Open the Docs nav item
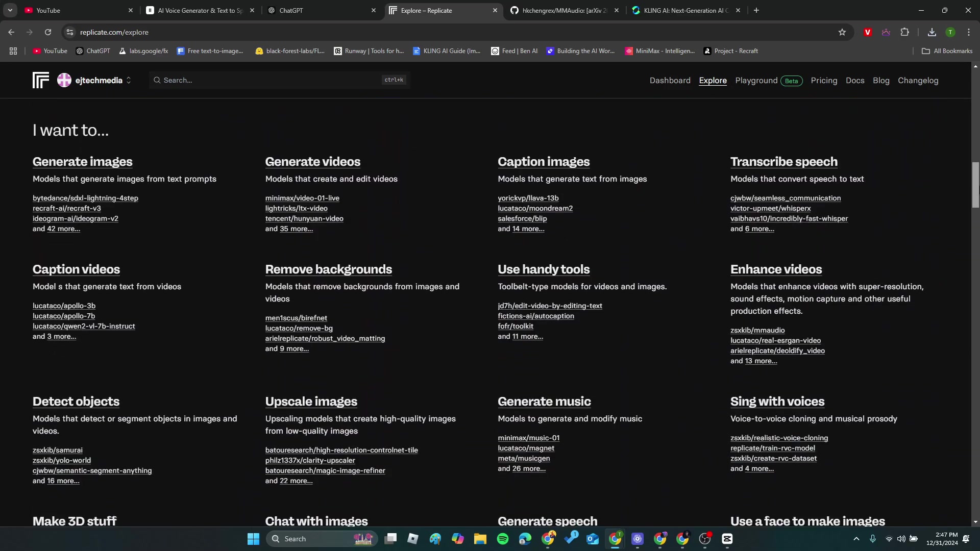This screenshot has height=551, width=980. pos(855,81)
